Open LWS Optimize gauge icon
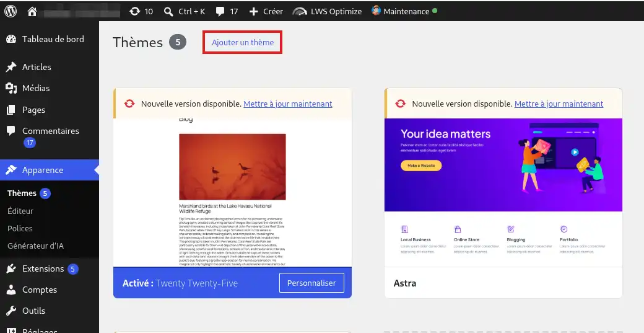644x333 pixels. click(300, 12)
